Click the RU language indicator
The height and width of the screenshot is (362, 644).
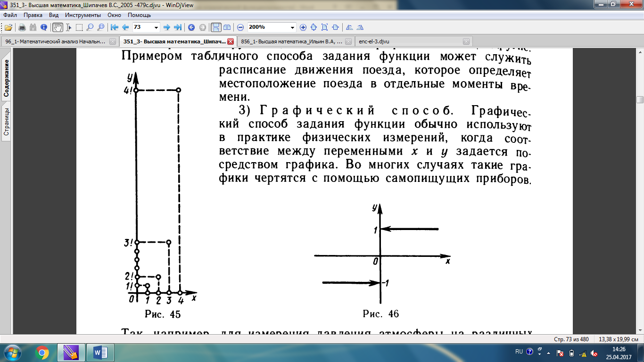[519, 352]
